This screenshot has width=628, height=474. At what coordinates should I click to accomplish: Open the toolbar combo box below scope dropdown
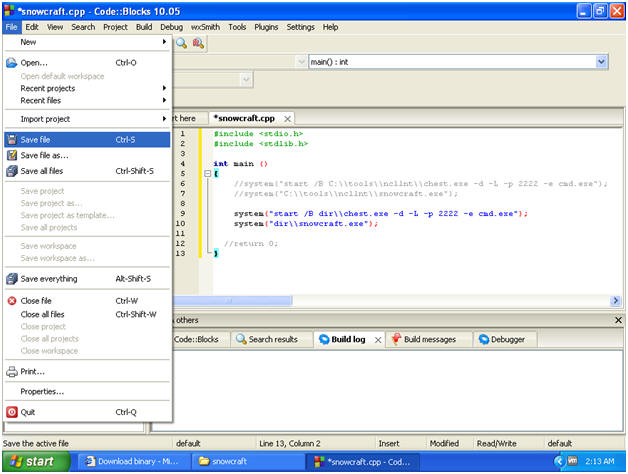click(x=246, y=80)
